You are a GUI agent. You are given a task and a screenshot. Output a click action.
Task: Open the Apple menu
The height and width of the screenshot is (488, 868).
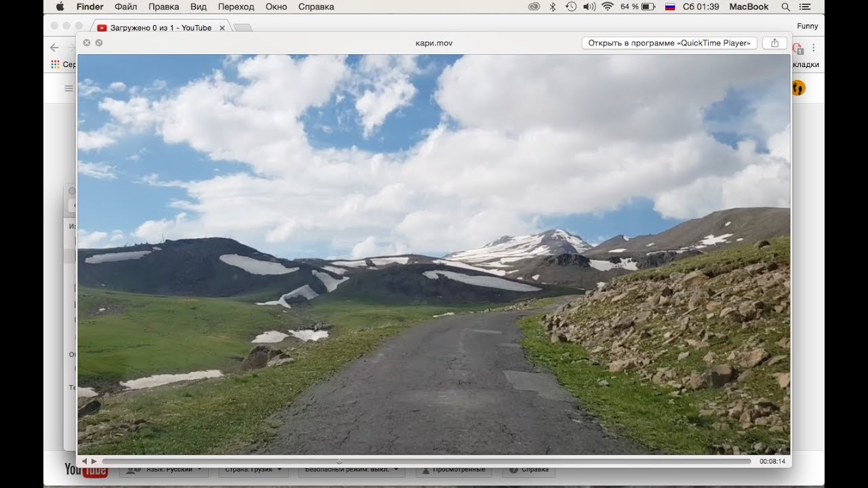click(x=60, y=7)
